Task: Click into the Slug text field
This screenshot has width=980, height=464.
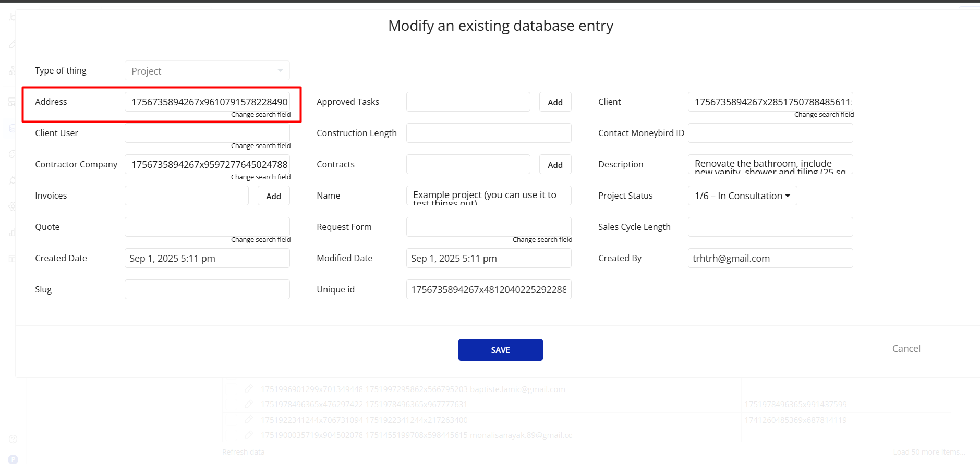Action: (x=207, y=289)
